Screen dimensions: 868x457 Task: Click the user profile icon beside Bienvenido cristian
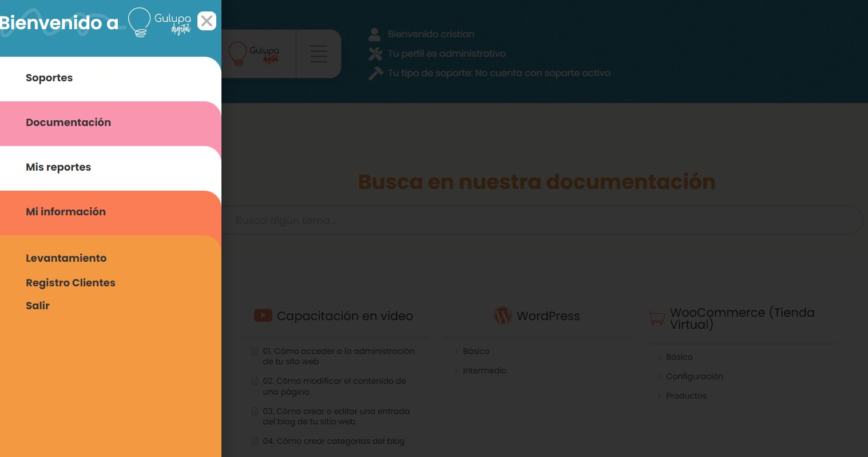pos(375,34)
